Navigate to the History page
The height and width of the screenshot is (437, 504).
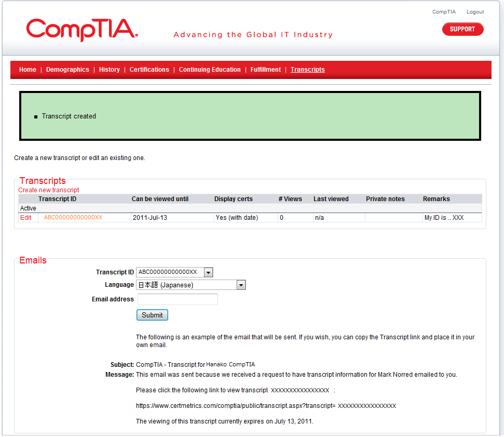coord(109,70)
